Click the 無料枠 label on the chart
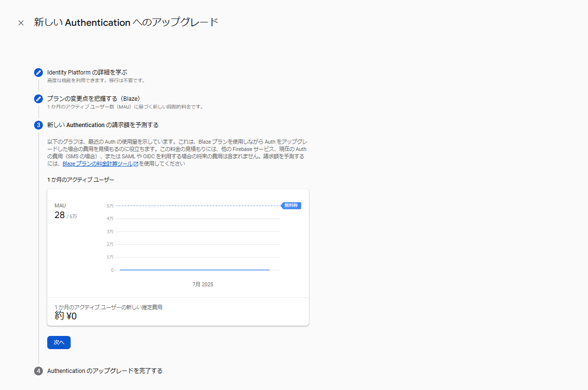588x390 pixels. tap(291, 205)
